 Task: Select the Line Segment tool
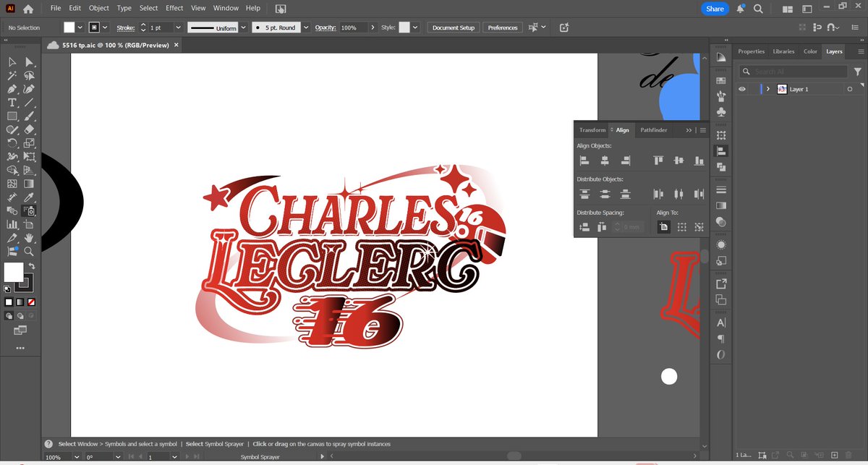click(x=29, y=103)
